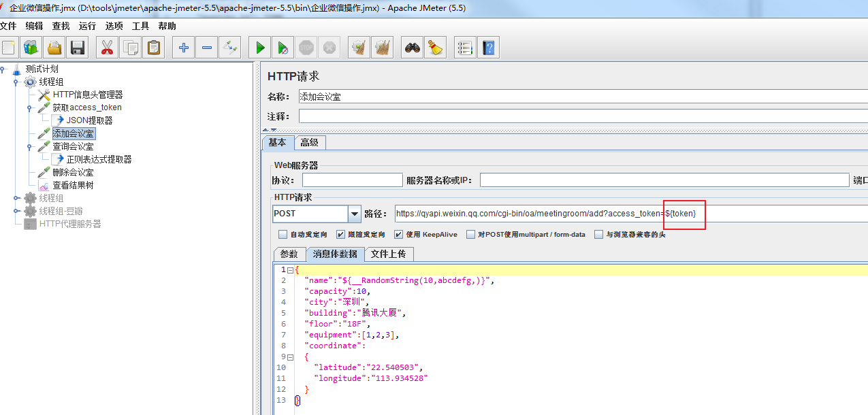868x415 pixels.
Task: Select 正则表达式提取器 in the tree
Action: click(99, 159)
